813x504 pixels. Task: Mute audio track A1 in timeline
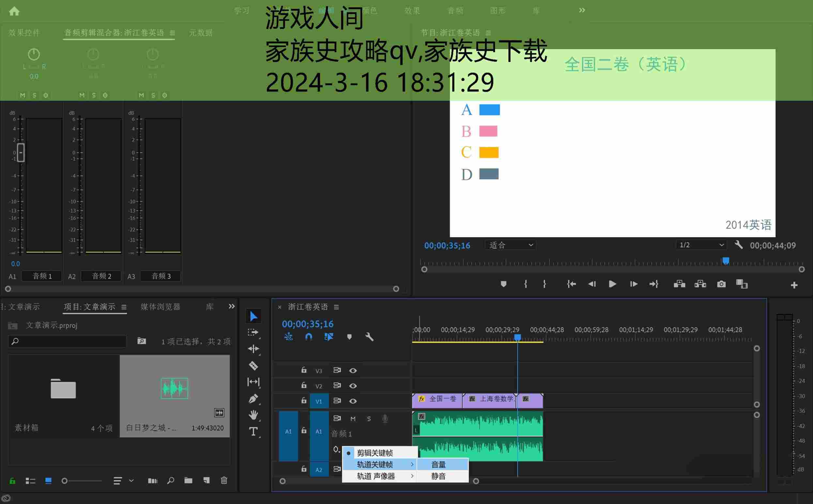(353, 419)
